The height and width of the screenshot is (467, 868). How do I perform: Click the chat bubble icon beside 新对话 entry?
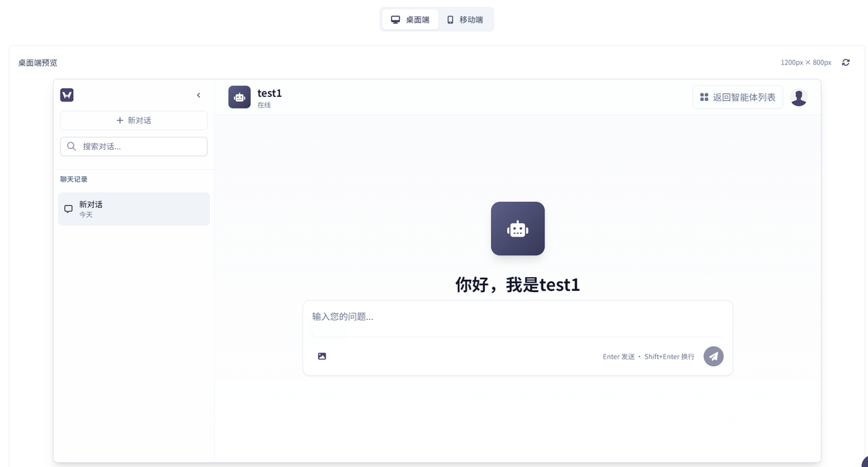[68, 208]
